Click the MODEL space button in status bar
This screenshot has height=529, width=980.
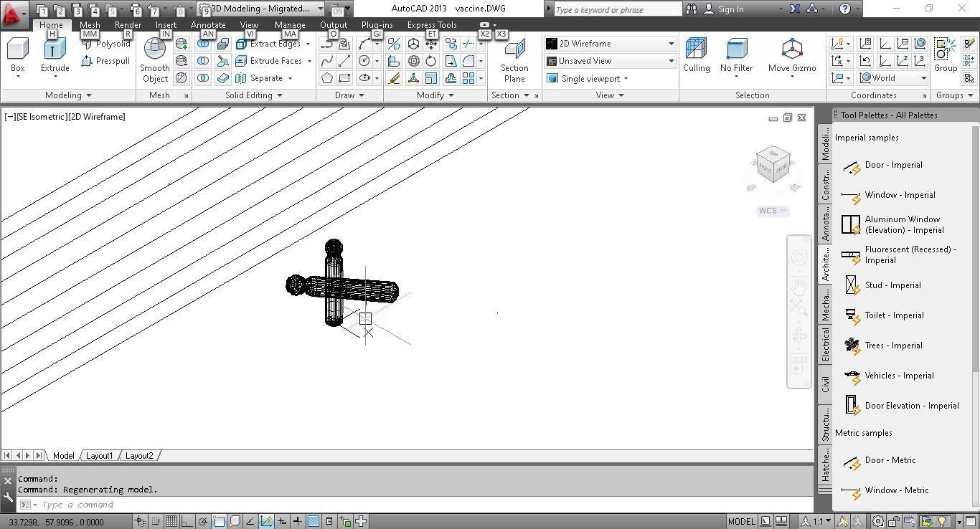click(741, 521)
